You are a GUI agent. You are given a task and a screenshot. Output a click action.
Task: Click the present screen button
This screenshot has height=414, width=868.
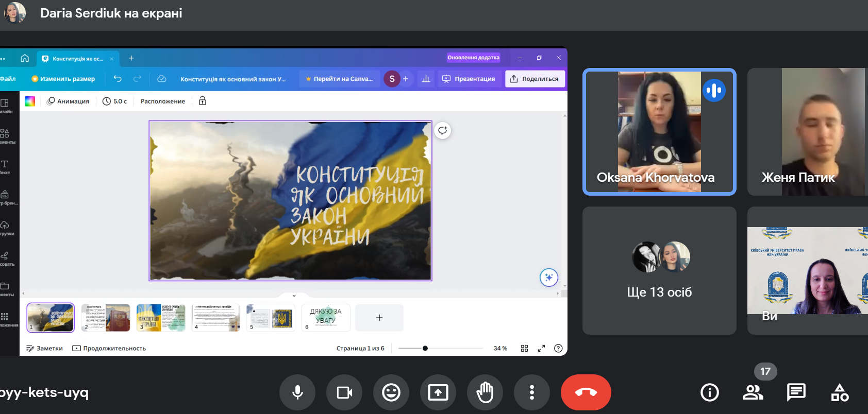[438, 392]
